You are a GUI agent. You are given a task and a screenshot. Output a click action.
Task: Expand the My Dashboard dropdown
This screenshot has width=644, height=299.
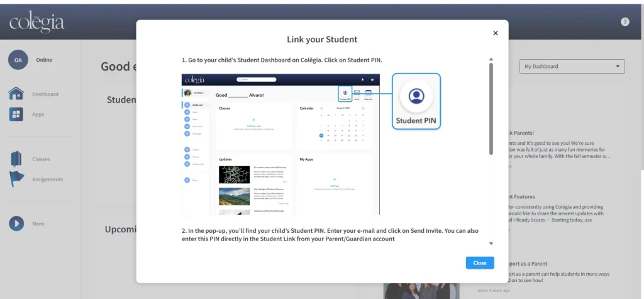pyautogui.click(x=572, y=66)
